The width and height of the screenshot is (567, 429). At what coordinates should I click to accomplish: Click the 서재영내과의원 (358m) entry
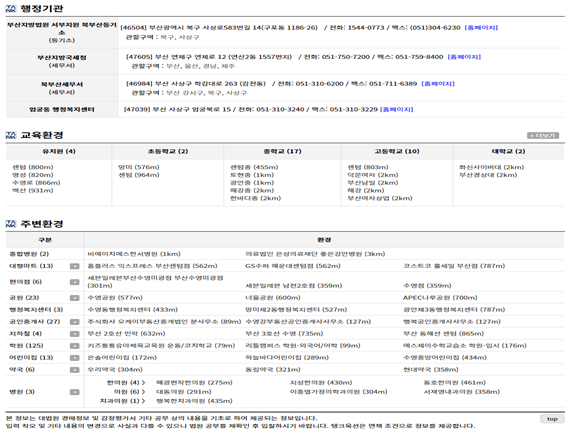point(462,392)
